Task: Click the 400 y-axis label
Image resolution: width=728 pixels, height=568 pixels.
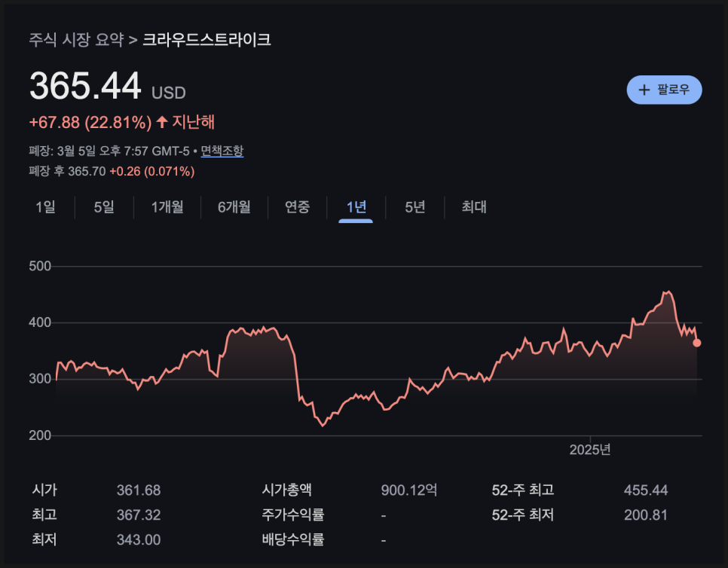Action: coord(40,323)
